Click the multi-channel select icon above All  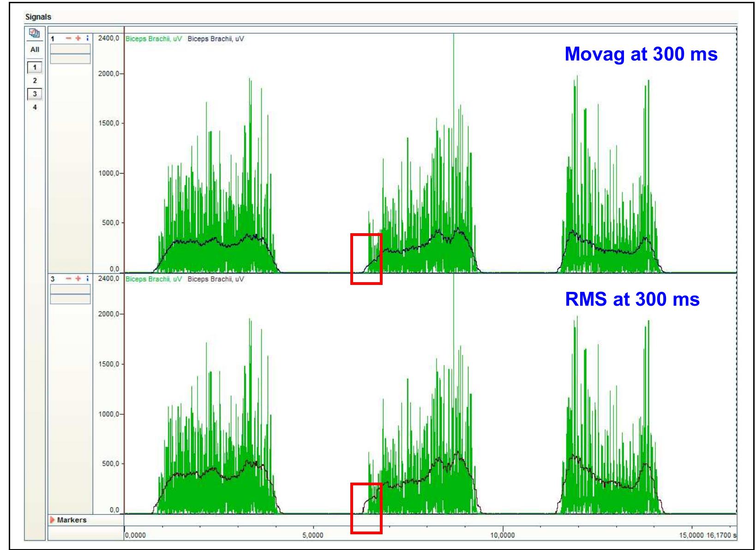[35, 33]
